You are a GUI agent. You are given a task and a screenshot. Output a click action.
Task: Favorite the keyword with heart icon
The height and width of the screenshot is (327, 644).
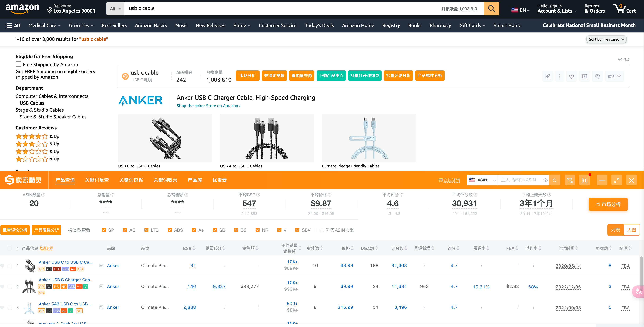(572, 76)
